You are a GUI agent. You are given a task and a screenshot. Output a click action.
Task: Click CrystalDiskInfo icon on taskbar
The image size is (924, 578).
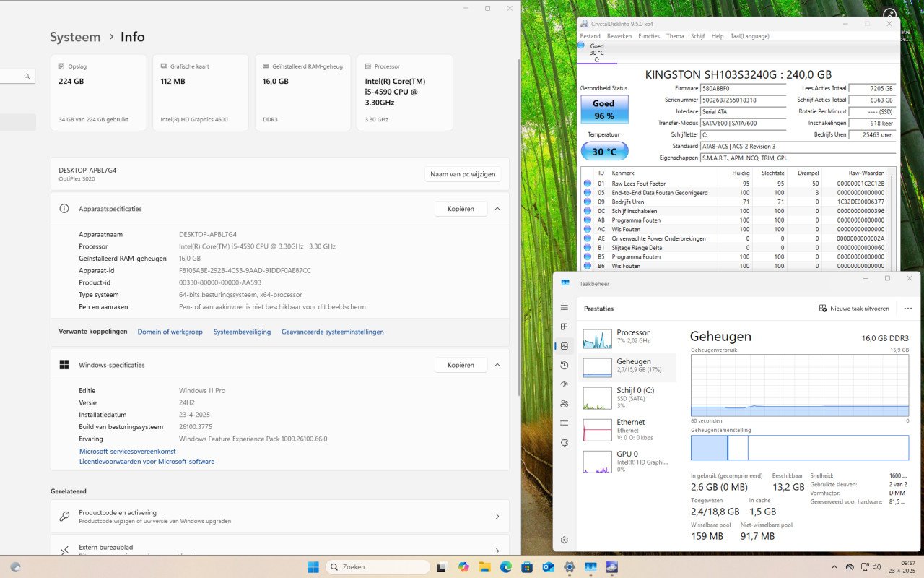click(x=611, y=567)
